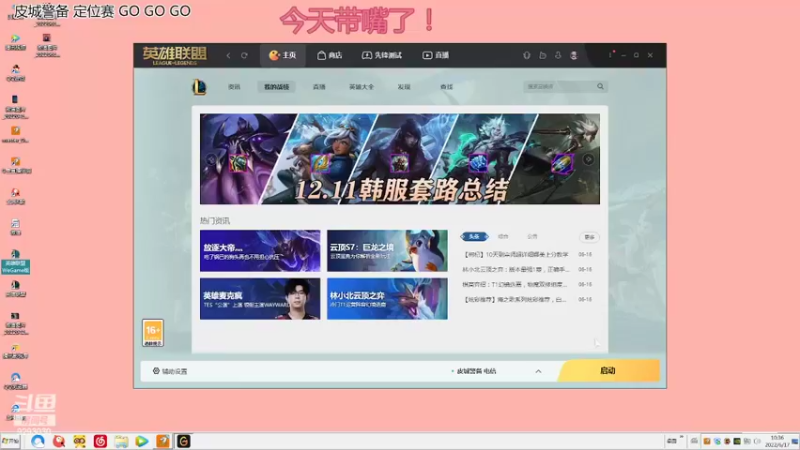Click the 更多 more button

tap(589, 237)
